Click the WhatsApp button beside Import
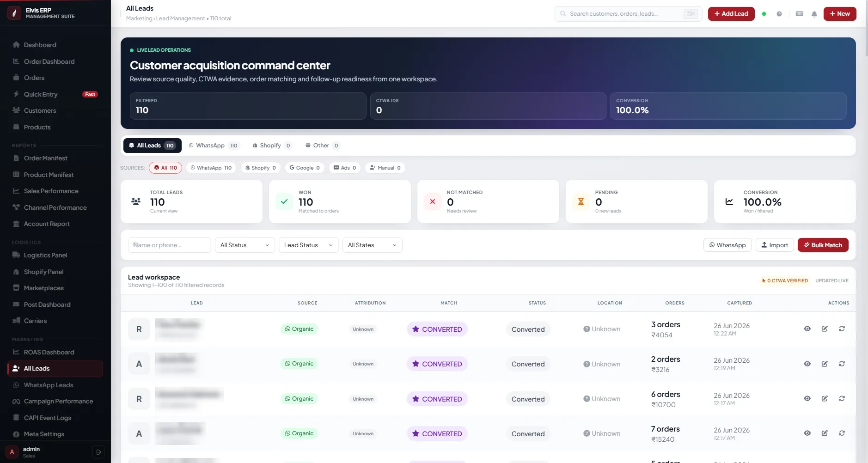Viewport: 868px width, 463px height. 727,245
